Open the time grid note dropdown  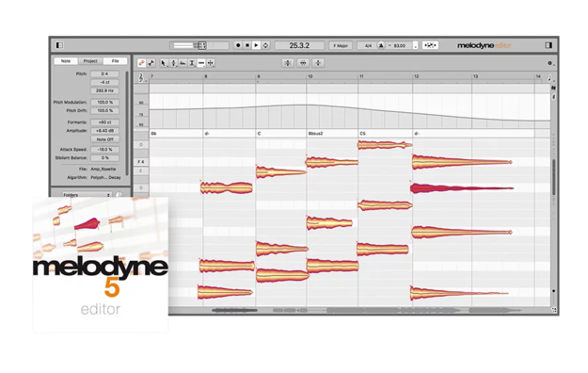coord(550,78)
